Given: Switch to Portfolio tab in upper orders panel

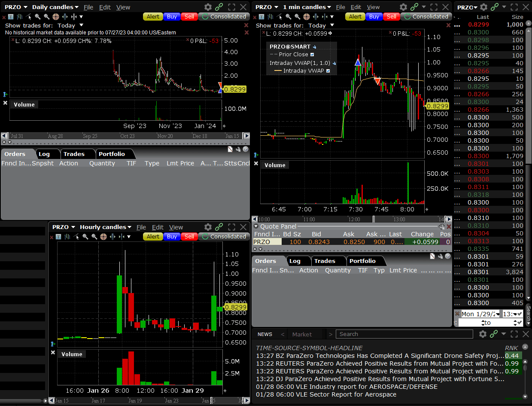Looking at the screenshot, I should [x=112, y=154].
